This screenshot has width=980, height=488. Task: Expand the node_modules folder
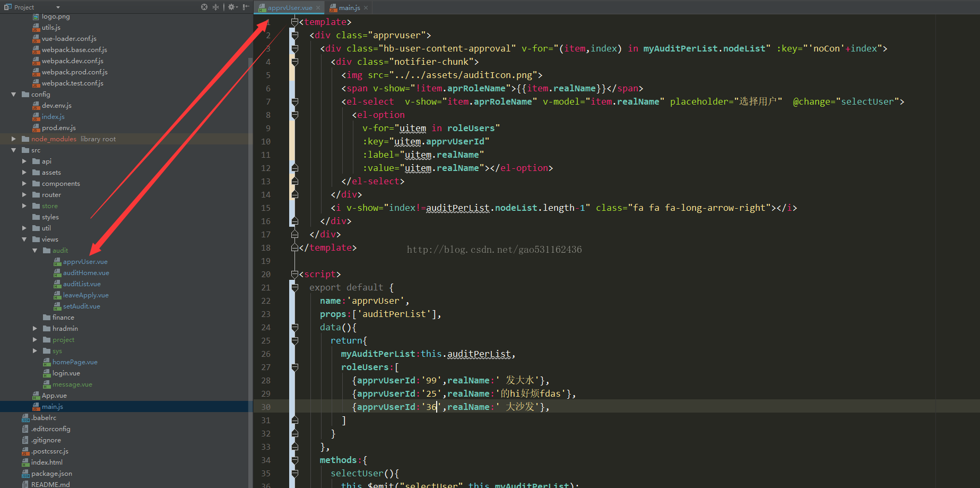tap(14, 139)
